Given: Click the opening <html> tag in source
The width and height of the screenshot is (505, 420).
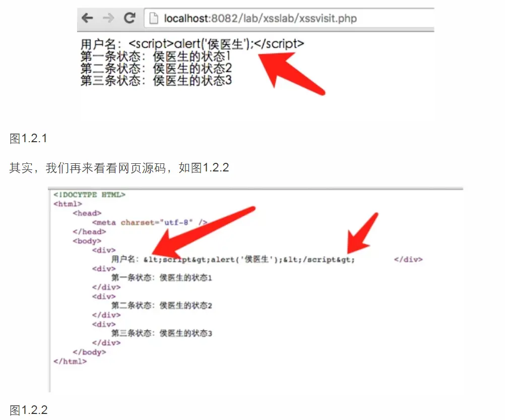Looking at the screenshot, I should (x=68, y=204).
